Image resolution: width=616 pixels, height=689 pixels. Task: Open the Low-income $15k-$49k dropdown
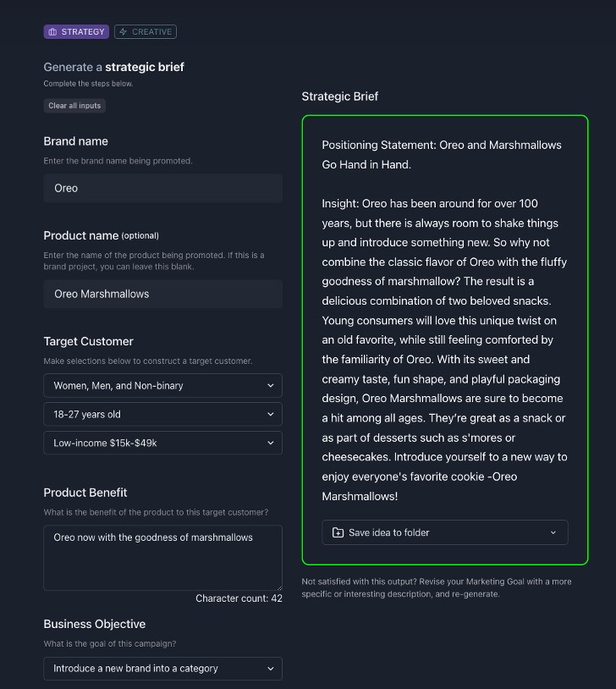pyautogui.click(x=162, y=443)
